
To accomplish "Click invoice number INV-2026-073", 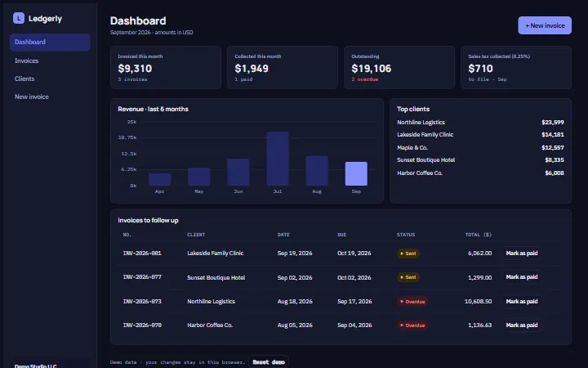I will tap(142, 301).
